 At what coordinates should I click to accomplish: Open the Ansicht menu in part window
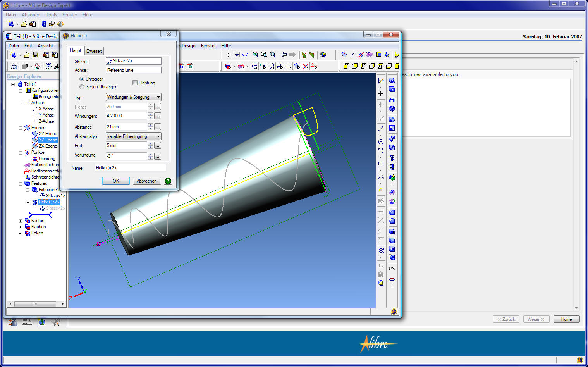[x=45, y=46]
